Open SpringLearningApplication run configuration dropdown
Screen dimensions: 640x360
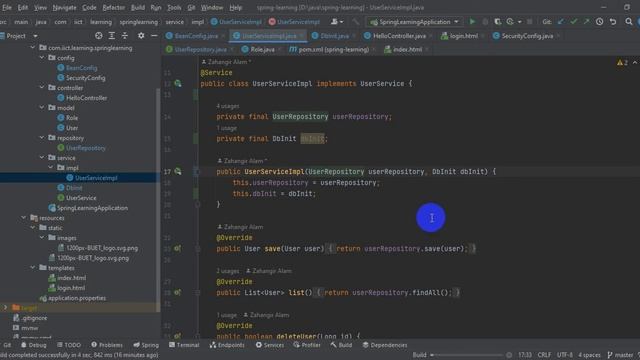point(414,22)
